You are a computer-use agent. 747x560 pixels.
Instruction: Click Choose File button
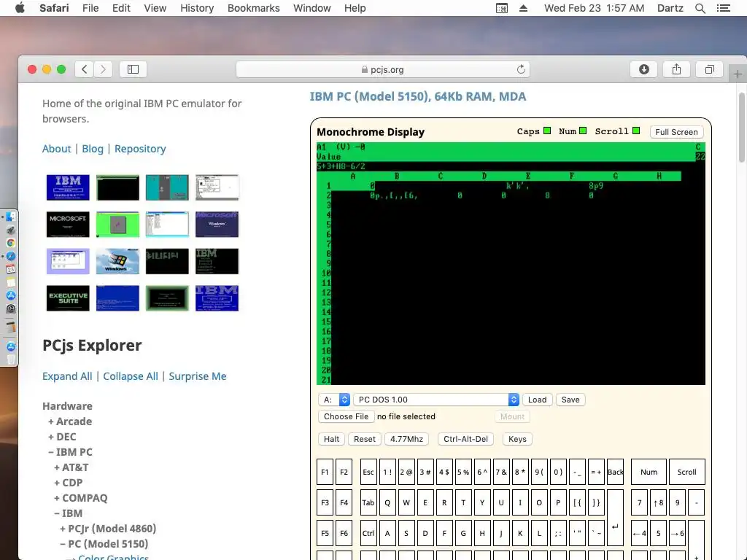click(x=346, y=416)
